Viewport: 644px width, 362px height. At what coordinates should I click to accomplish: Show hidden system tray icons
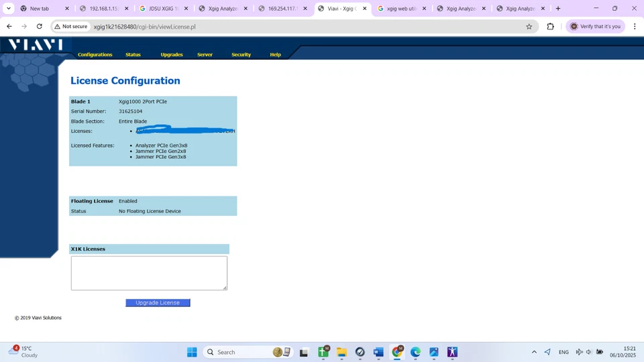[x=534, y=352]
